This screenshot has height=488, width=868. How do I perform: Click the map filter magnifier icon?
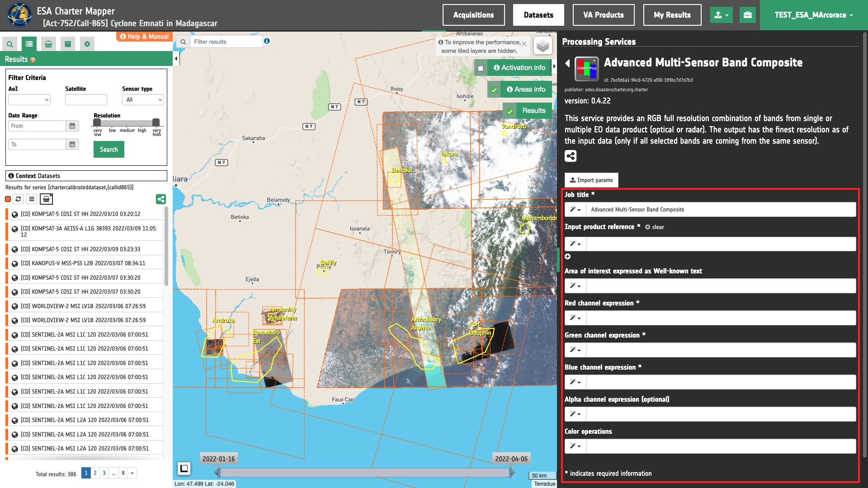coord(183,42)
